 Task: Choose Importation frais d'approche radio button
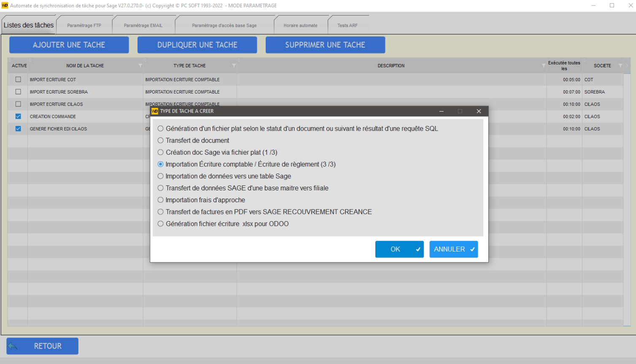coord(161,200)
